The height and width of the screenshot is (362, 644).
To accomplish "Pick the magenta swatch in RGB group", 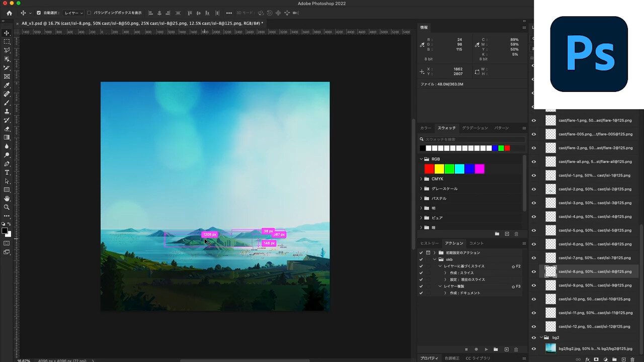I will [x=479, y=169].
